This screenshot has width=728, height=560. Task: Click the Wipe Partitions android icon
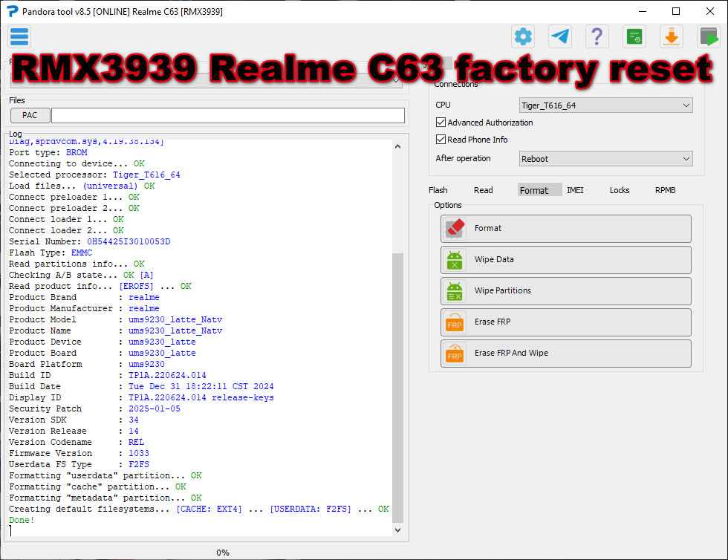tap(455, 290)
